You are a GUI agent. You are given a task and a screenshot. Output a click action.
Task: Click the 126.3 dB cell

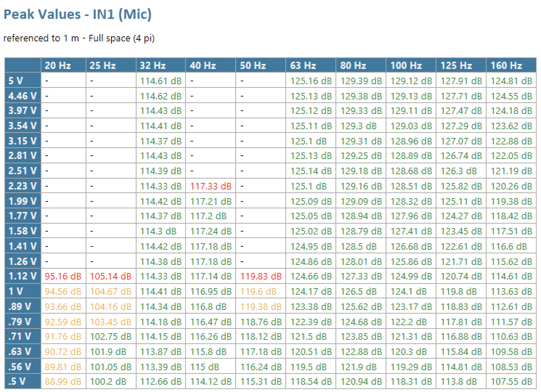461,171
